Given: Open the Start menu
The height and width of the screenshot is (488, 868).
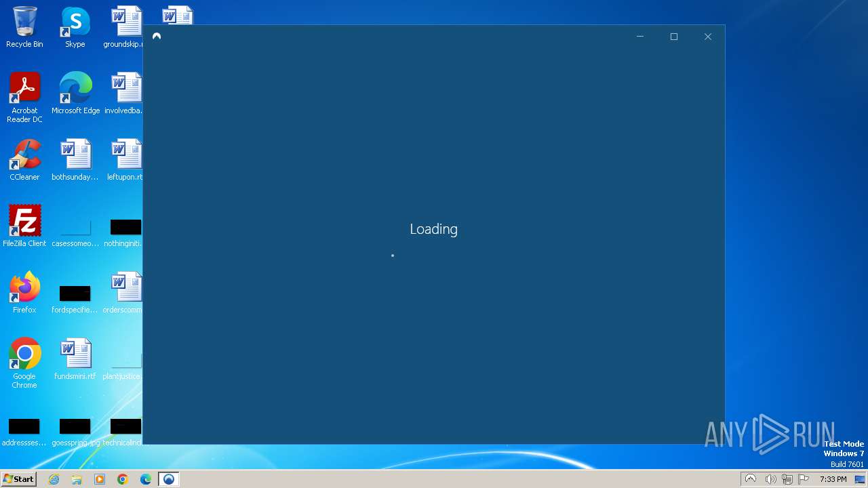Looking at the screenshot, I should (19, 479).
